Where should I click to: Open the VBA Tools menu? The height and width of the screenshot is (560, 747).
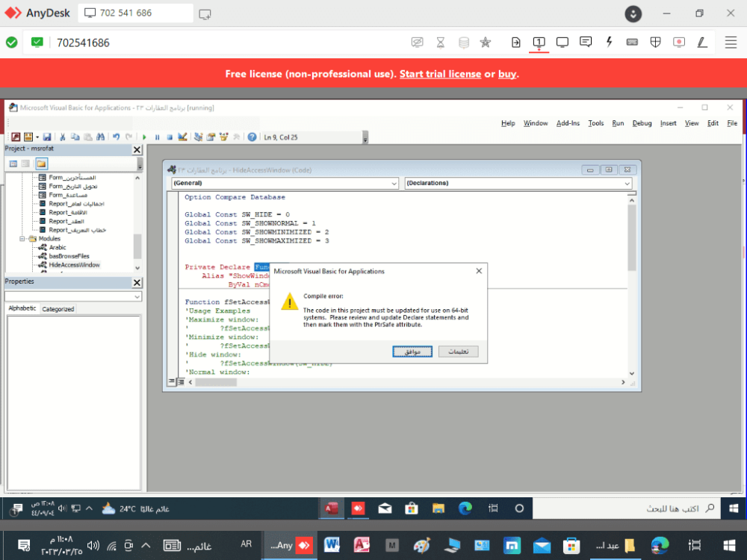click(x=595, y=123)
